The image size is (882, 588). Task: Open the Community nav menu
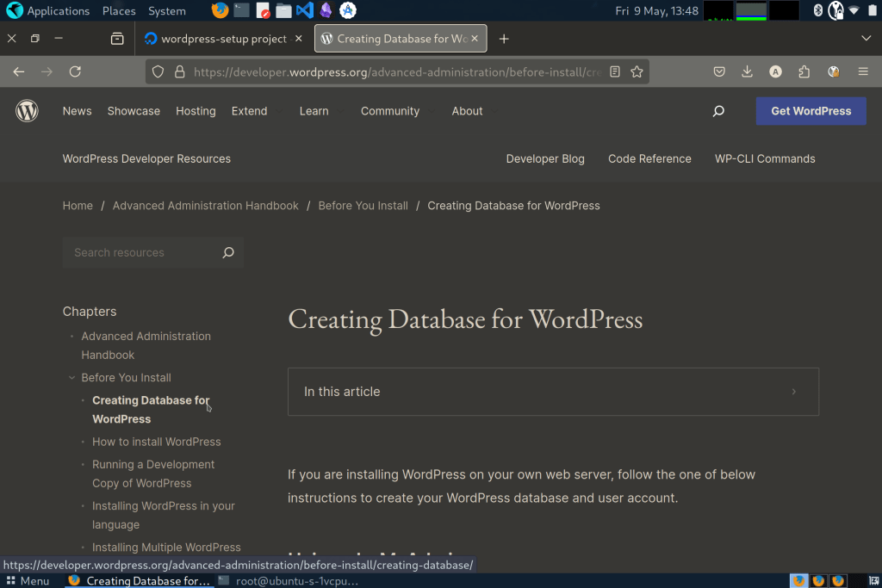(390, 111)
